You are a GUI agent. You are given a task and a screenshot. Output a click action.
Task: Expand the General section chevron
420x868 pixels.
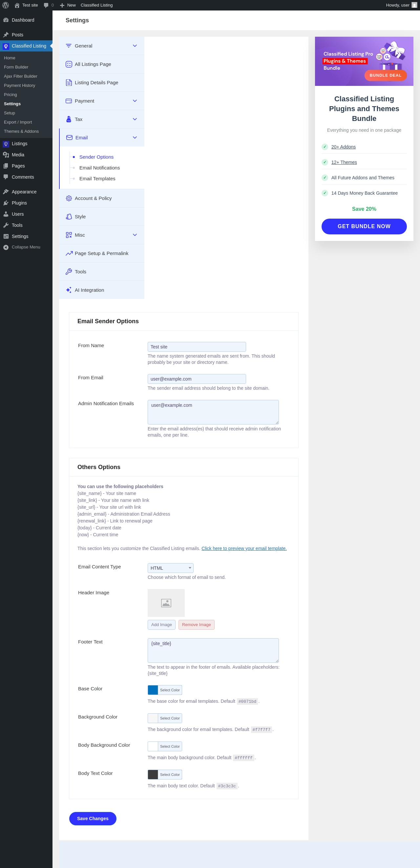pyautogui.click(x=135, y=46)
